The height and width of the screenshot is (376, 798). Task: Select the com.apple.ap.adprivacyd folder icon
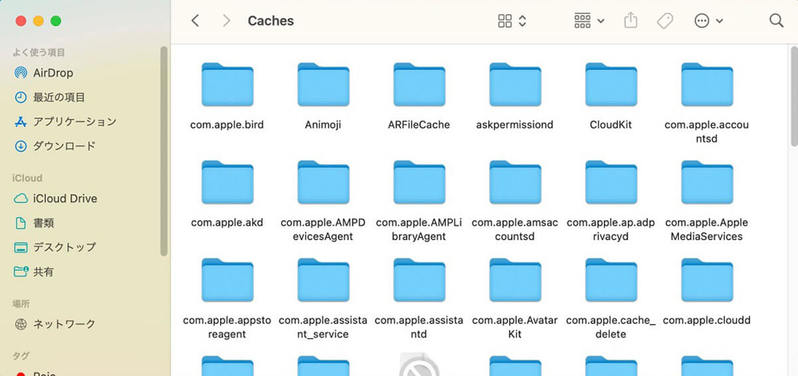pyautogui.click(x=611, y=182)
